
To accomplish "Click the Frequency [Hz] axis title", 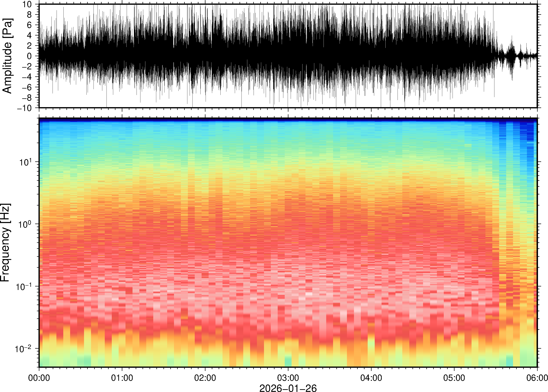I will pos(5,243).
